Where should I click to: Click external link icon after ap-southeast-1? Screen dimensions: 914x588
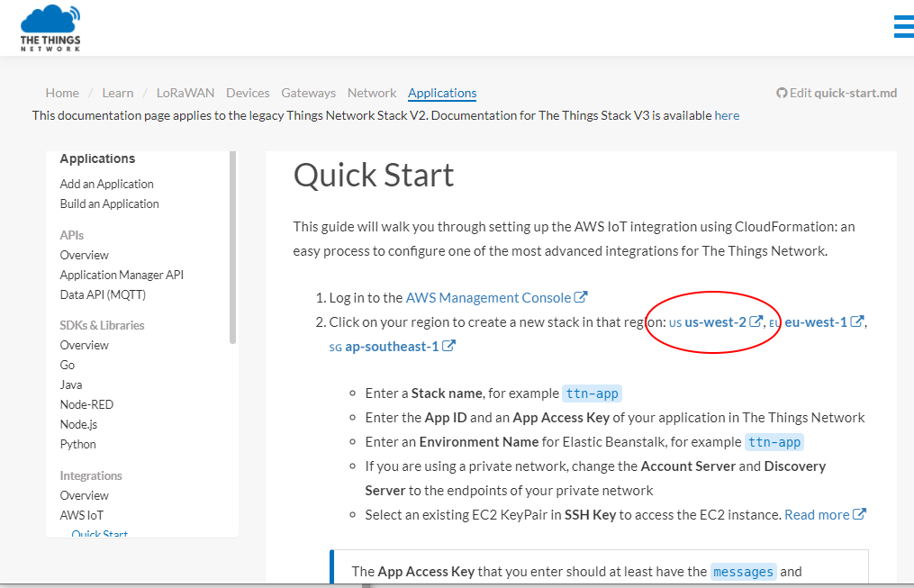tap(448, 346)
